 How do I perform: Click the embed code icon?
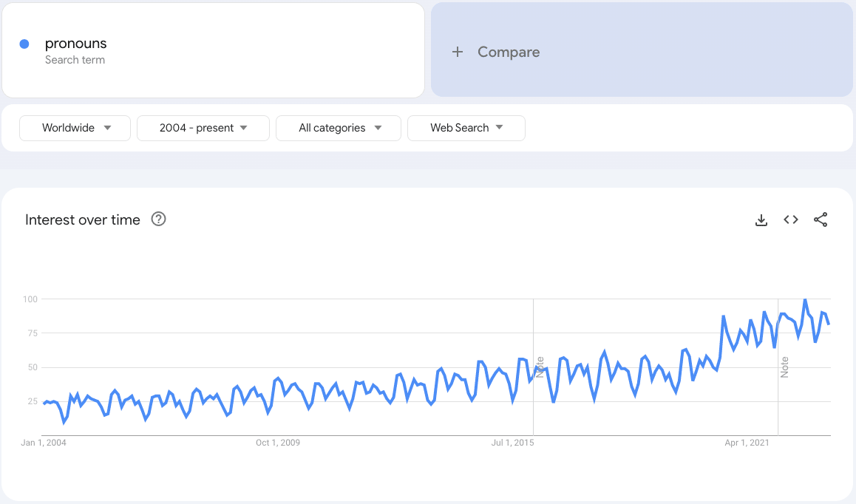pos(791,219)
